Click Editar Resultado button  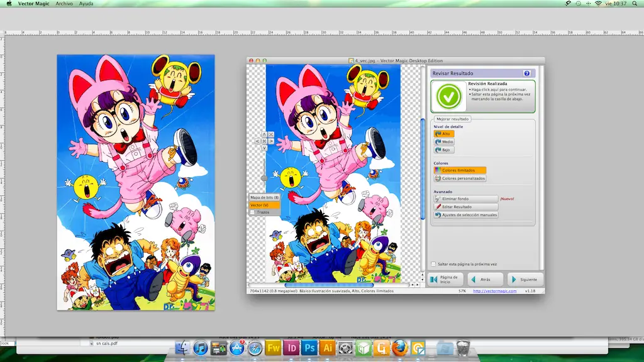click(x=466, y=207)
